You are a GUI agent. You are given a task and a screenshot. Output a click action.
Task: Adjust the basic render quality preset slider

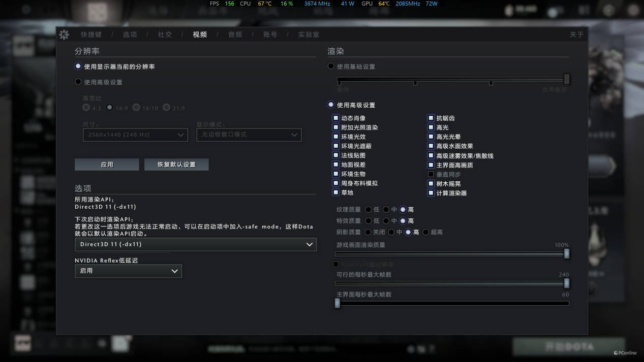click(452, 79)
